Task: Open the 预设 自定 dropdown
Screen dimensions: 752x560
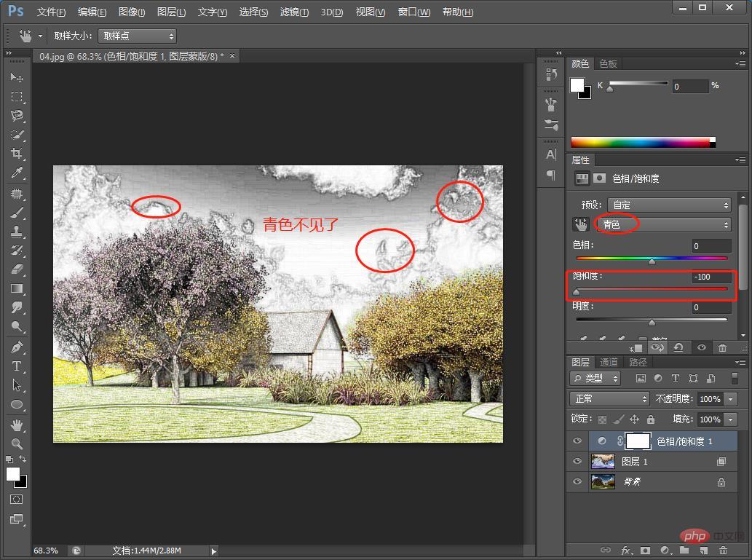Action: pos(669,205)
